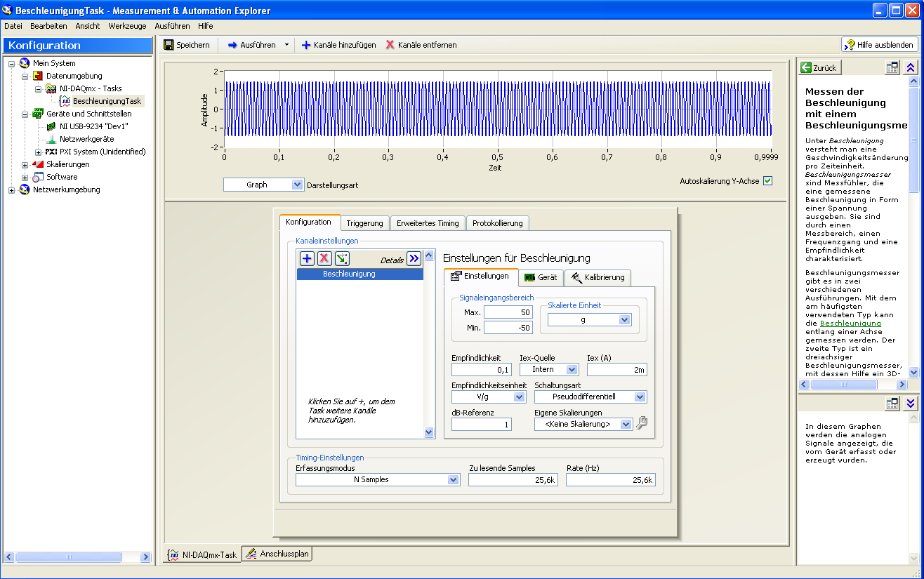Click Kanäle hinzufügen in the toolbar

[x=338, y=45]
